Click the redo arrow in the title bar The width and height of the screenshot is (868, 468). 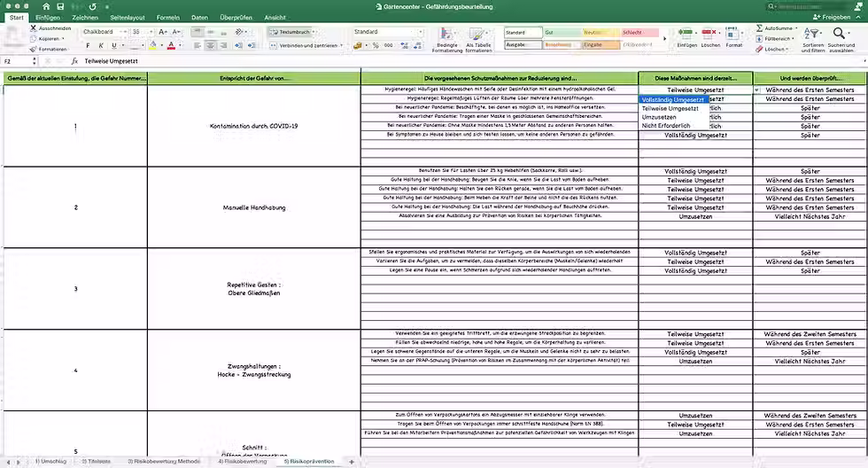click(x=92, y=6)
